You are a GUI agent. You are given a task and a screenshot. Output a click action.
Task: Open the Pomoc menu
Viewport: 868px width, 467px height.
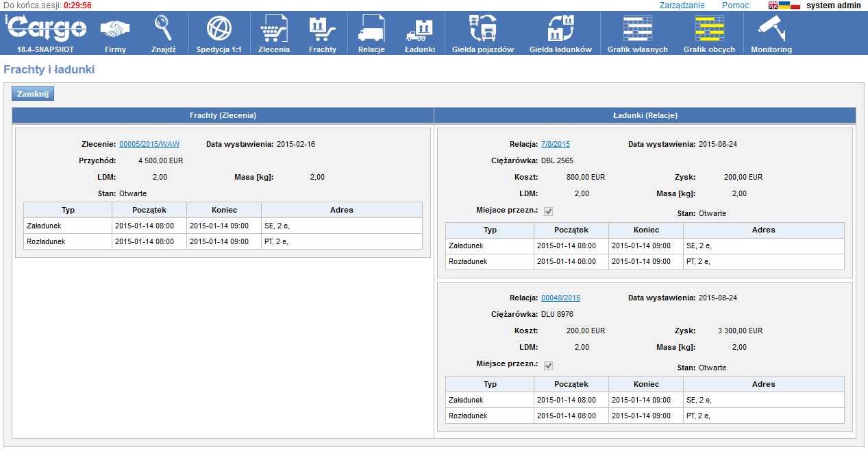tap(735, 5)
